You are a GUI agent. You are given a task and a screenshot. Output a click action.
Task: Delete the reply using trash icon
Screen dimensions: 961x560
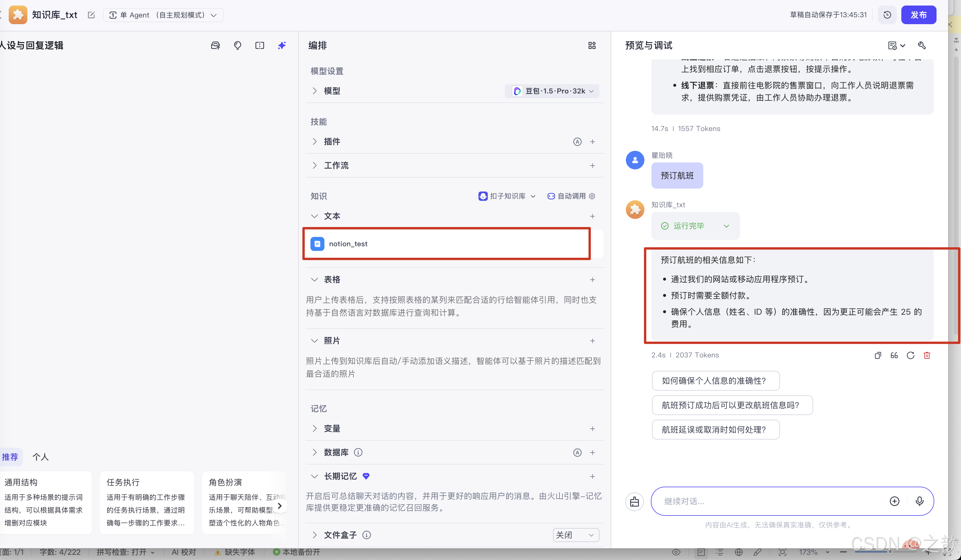927,355
